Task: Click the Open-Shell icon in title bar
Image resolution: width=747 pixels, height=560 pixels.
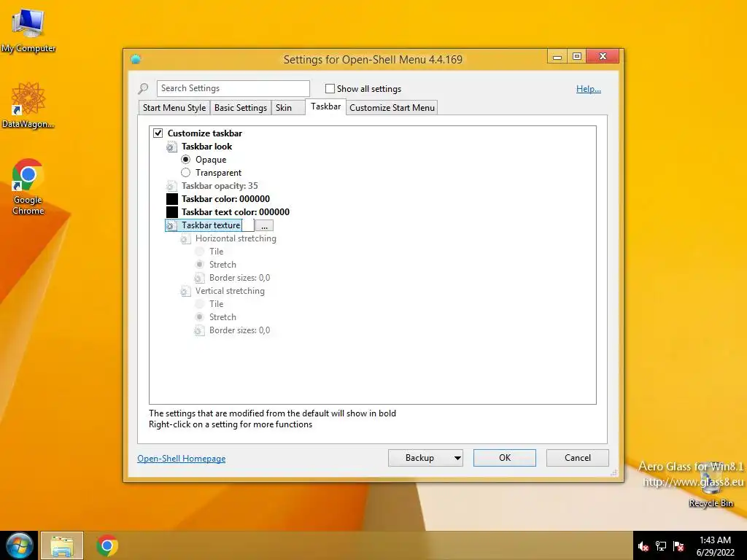Action: [x=136, y=59]
